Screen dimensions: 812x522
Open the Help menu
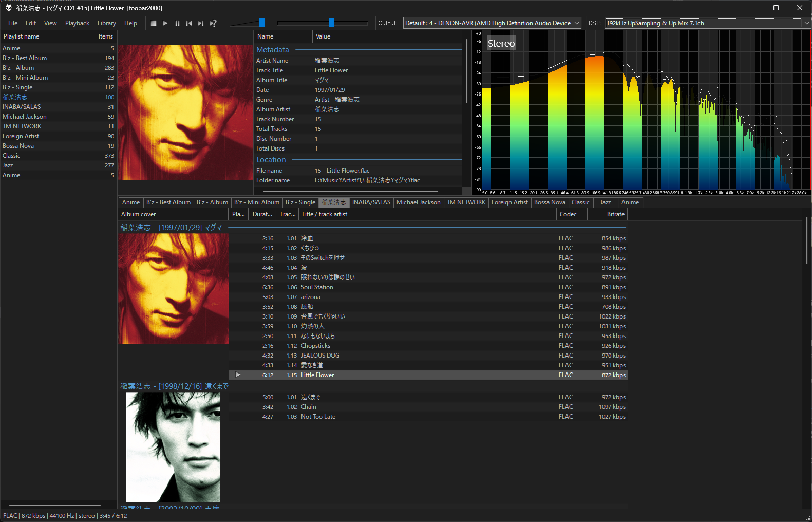pyautogui.click(x=130, y=23)
